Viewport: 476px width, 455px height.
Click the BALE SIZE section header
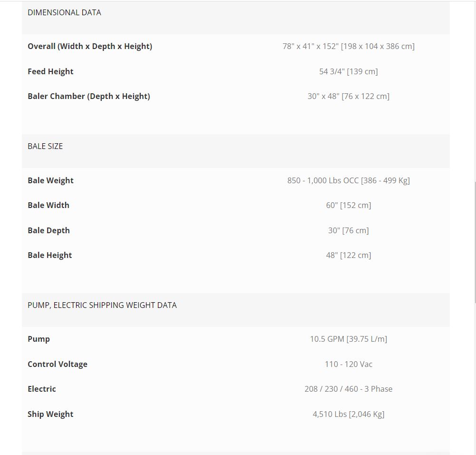pyautogui.click(x=45, y=146)
